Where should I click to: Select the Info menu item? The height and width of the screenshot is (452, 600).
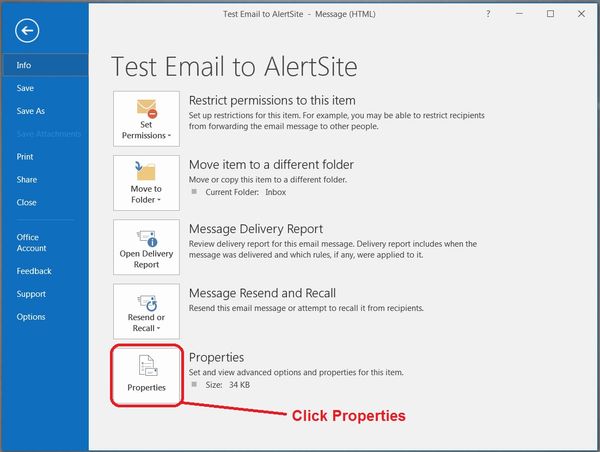(45, 65)
